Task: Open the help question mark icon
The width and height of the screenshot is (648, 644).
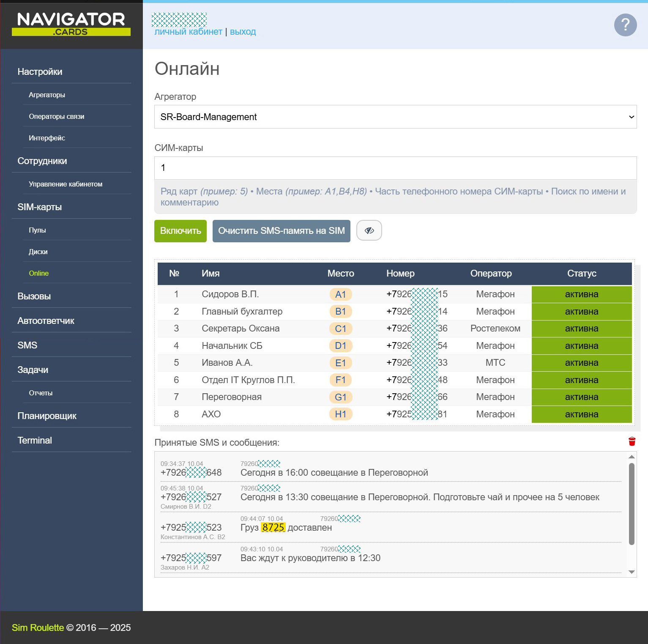Action: [x=625, y=25]
